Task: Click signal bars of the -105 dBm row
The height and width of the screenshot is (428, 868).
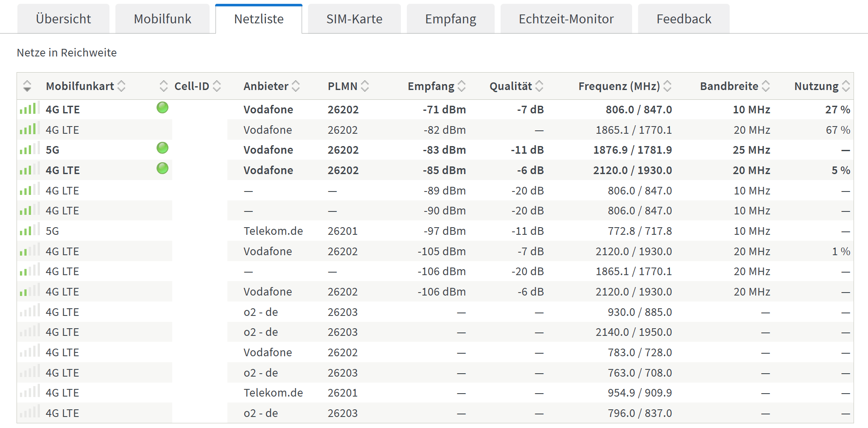Action: point(29,251)
